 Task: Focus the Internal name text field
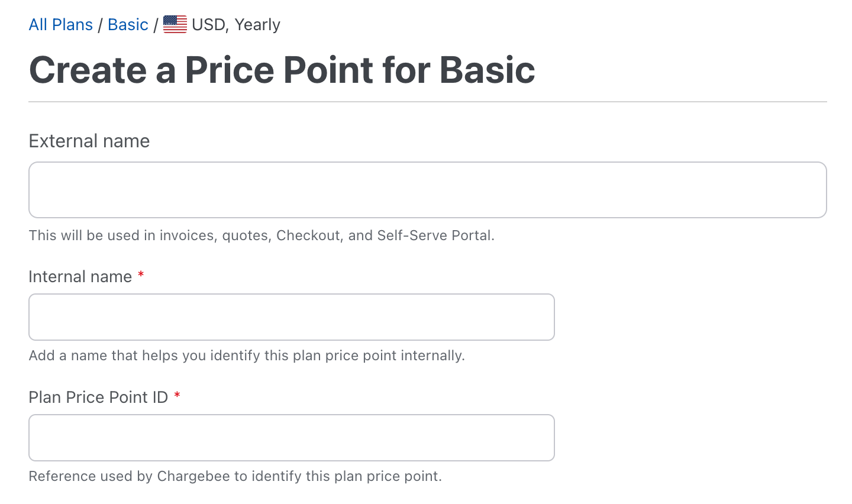(x=291, y=317)
